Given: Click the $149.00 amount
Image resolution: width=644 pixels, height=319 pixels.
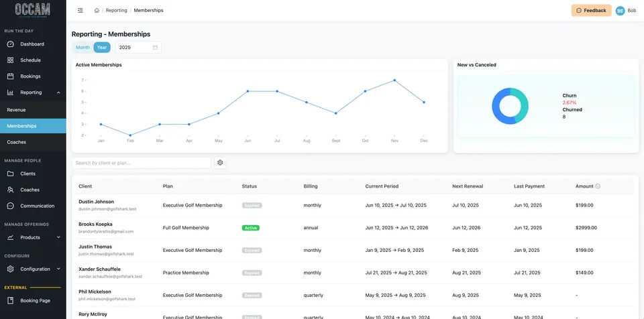Looking at the screenshot, I should pyautogui.click(x=584, y=273).
